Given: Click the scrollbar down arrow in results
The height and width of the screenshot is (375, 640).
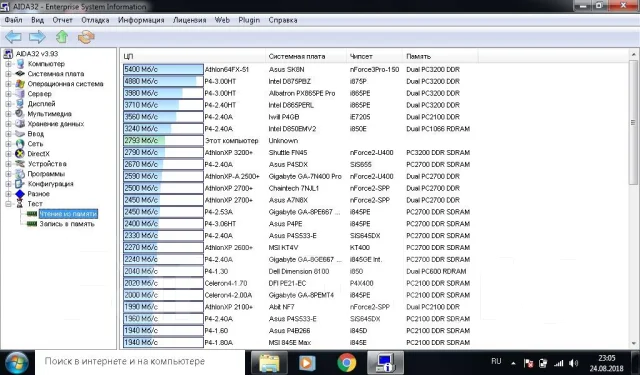Looking at the screenshot, I should [633, 344].
